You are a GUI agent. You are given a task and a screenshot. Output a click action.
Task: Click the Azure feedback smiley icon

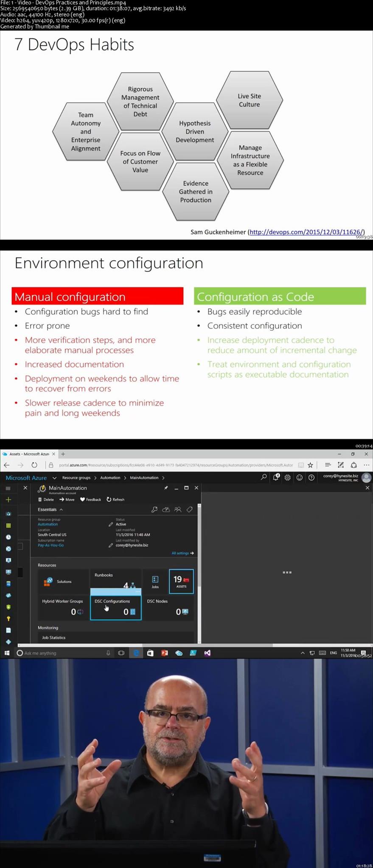[300, 477]
